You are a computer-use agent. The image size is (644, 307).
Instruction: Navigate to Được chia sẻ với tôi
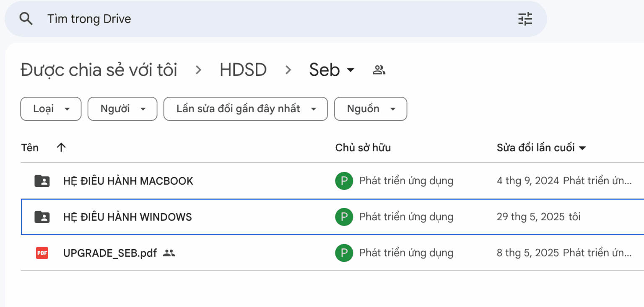click(x=99, y=70)
